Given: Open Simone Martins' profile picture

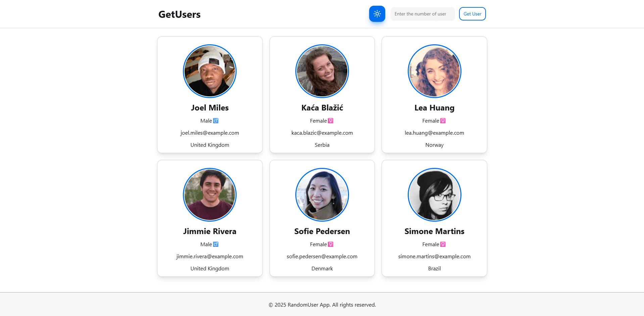Looking at the screenshot, I should click(x=434, y=195).
